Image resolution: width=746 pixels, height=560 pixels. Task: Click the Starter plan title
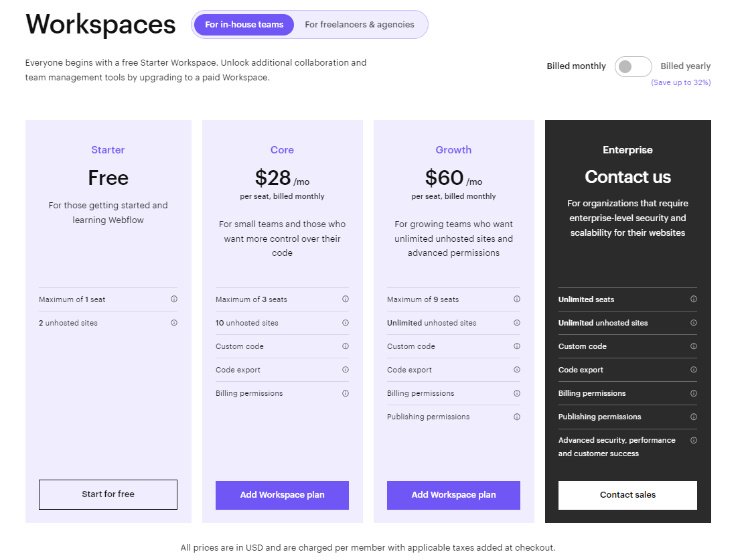pyautogui.click(x=108, y=150)
